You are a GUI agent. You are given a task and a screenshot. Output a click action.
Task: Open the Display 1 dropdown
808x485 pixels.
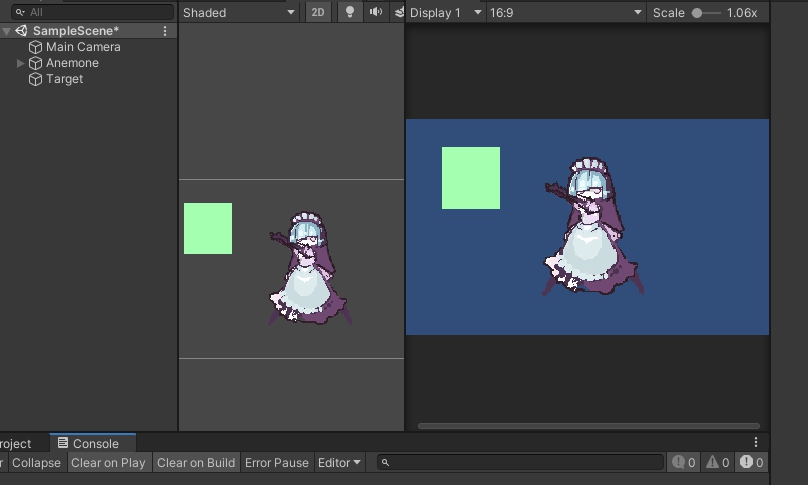[x=445, y=12]
